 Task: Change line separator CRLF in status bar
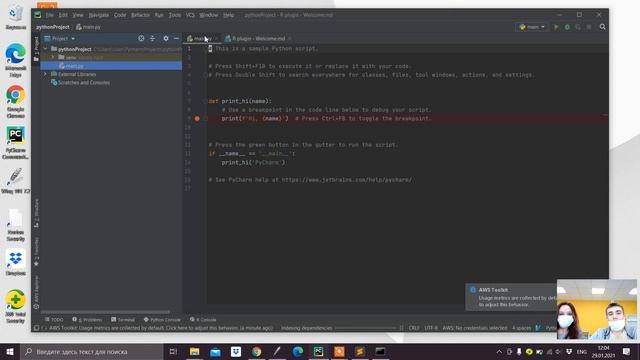[413, 328]
